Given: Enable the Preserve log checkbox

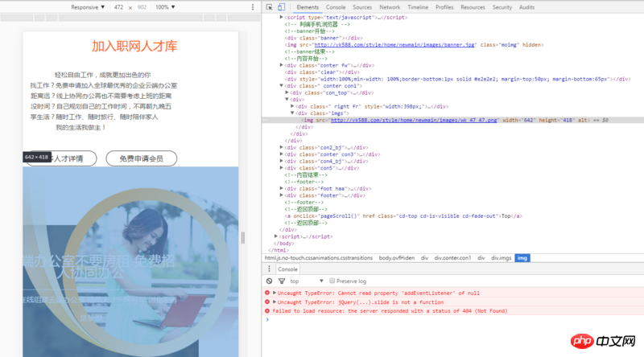Looking at the screenshot, I should [333, 281].
